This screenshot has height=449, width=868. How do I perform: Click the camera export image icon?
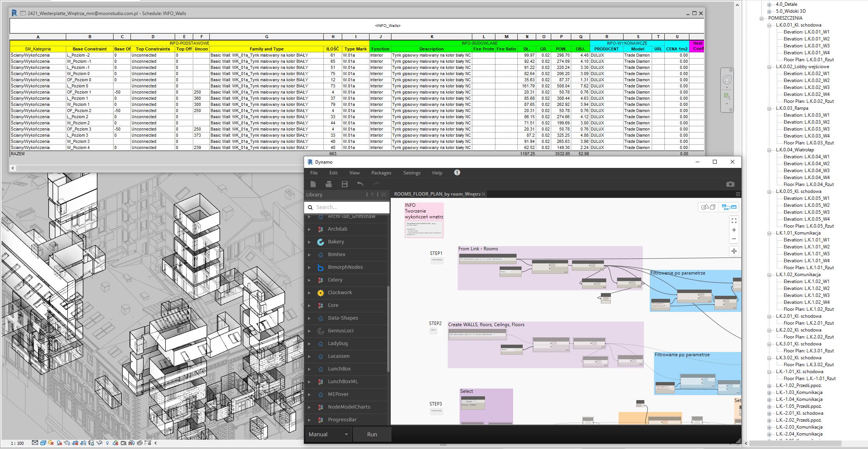click(730, 184)
